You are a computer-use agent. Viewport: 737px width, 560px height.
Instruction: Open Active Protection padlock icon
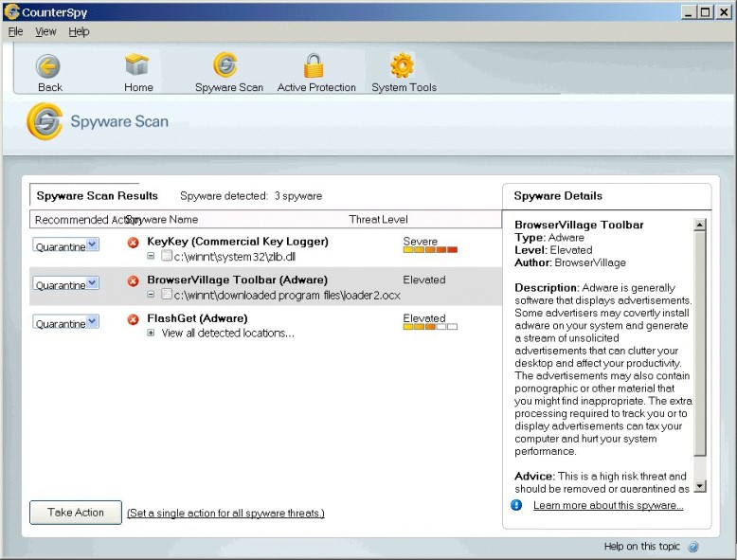(x=314, y=64)
